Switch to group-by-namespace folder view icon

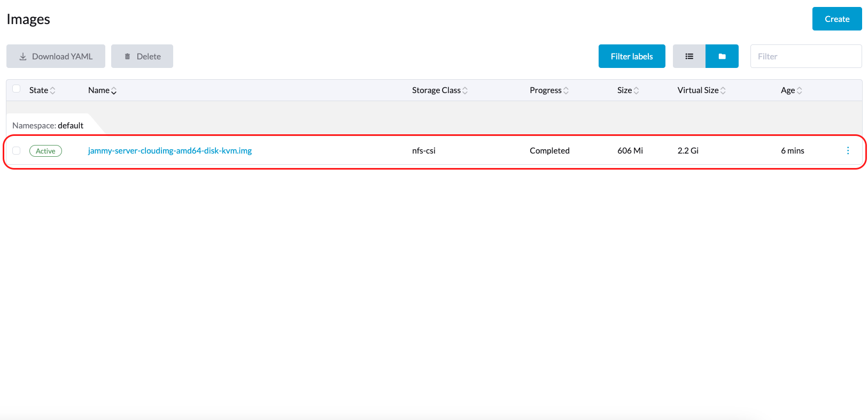[722, 56]
